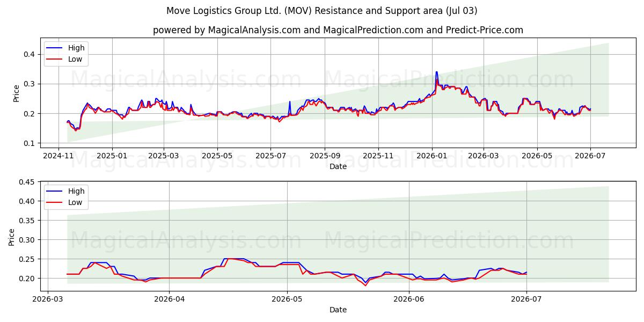Click the '2025-03' x-axis label
This screenshot has height=322, width=644.
click(x=164, y=156)
